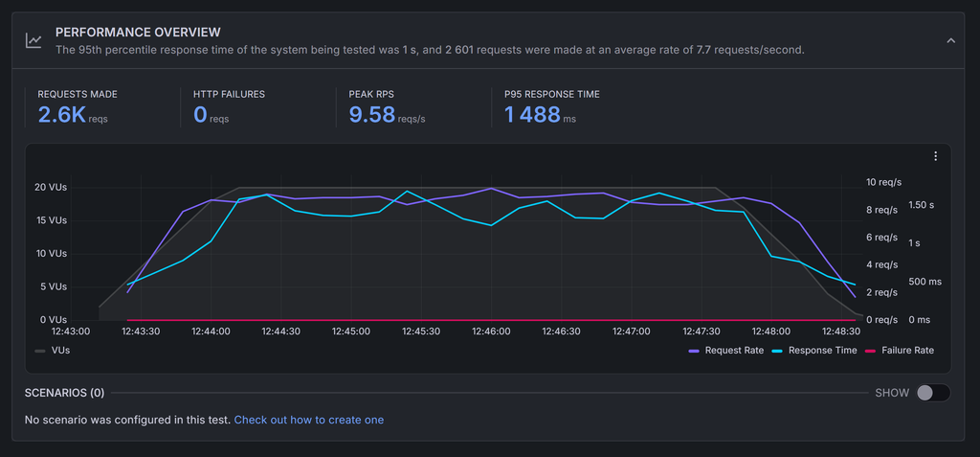This screenshot has width=980, height=457.
Task: Click the 15 VUs axis label
Action: [51, 220]
